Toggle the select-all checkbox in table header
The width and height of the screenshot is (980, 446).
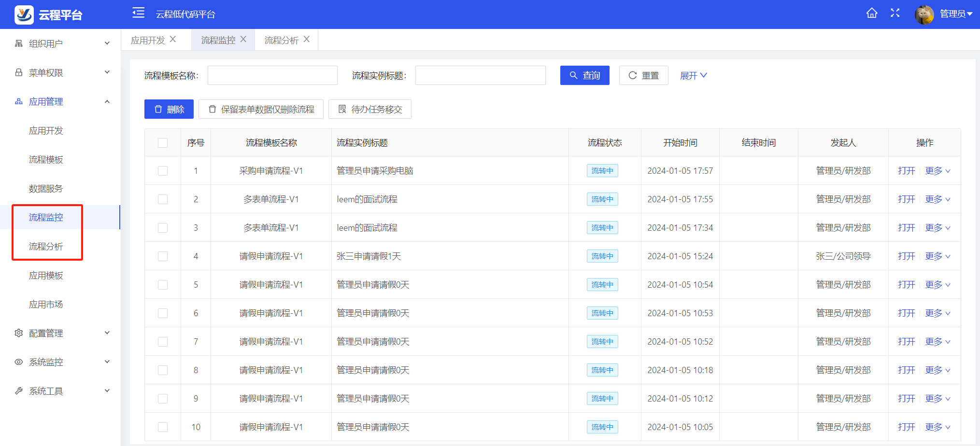click(163, 143)
